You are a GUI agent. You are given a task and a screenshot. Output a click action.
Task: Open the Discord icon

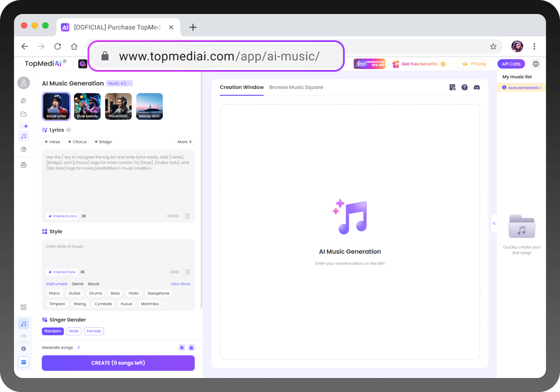click(x=477, y=87)
